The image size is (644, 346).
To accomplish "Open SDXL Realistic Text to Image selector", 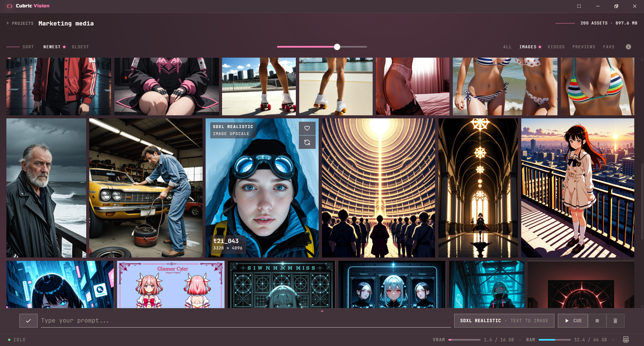I will [504, 321].
